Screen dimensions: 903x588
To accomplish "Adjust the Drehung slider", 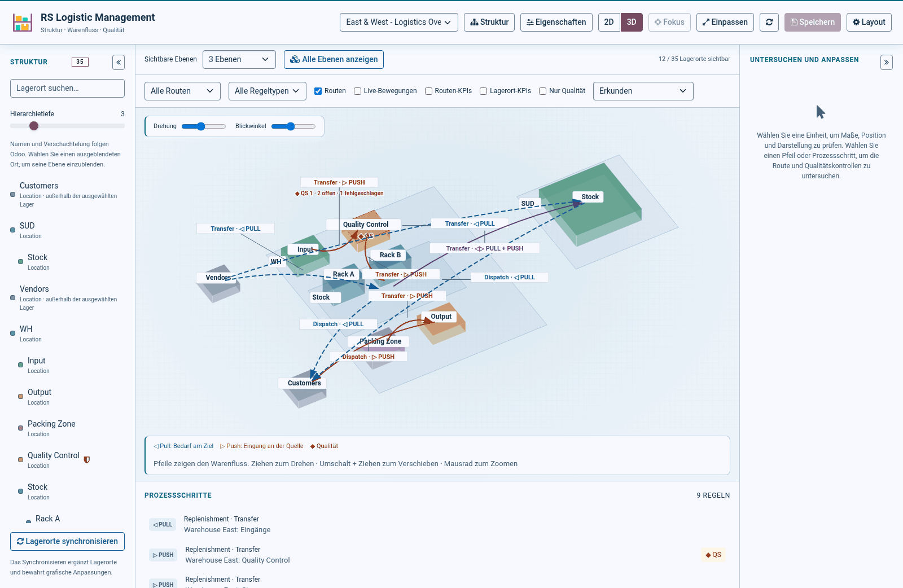I will tap(203, 126).
